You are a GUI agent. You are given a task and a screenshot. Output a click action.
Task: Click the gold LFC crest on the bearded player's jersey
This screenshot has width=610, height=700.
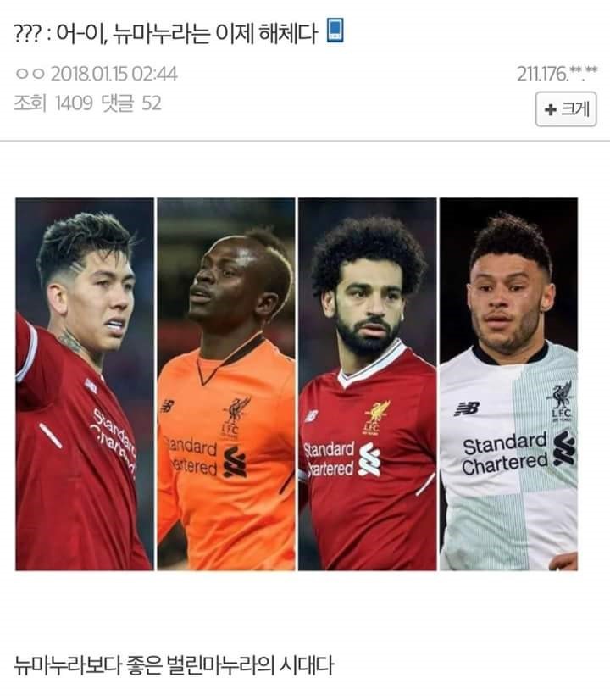pyautogui.click(x=376, y=417)
